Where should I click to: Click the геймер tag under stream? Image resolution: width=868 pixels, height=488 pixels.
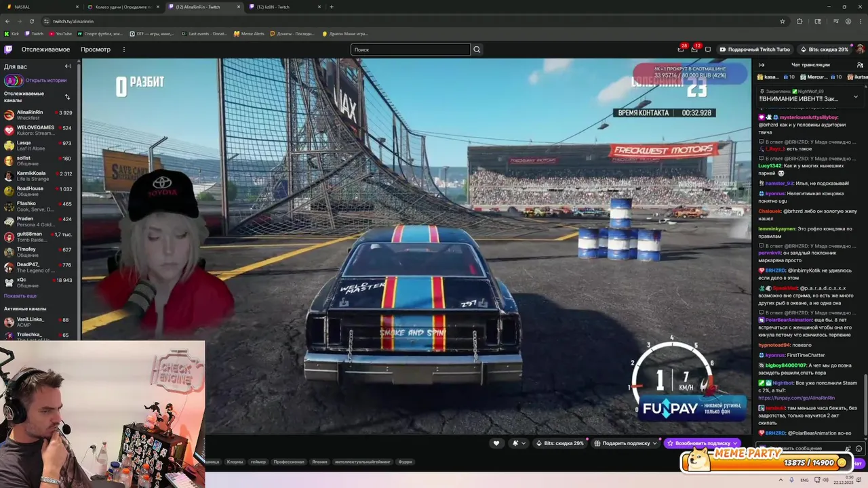[x=258, y=462]
